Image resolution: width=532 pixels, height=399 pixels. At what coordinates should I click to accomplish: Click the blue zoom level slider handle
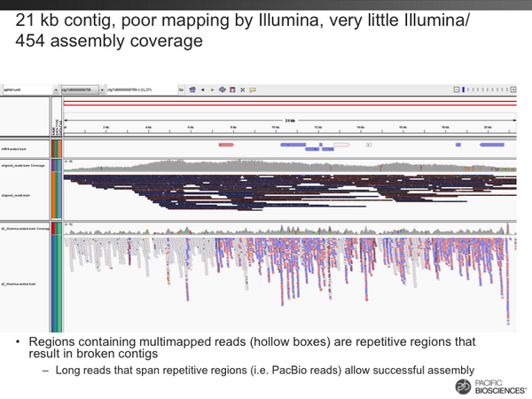[463, 90]
